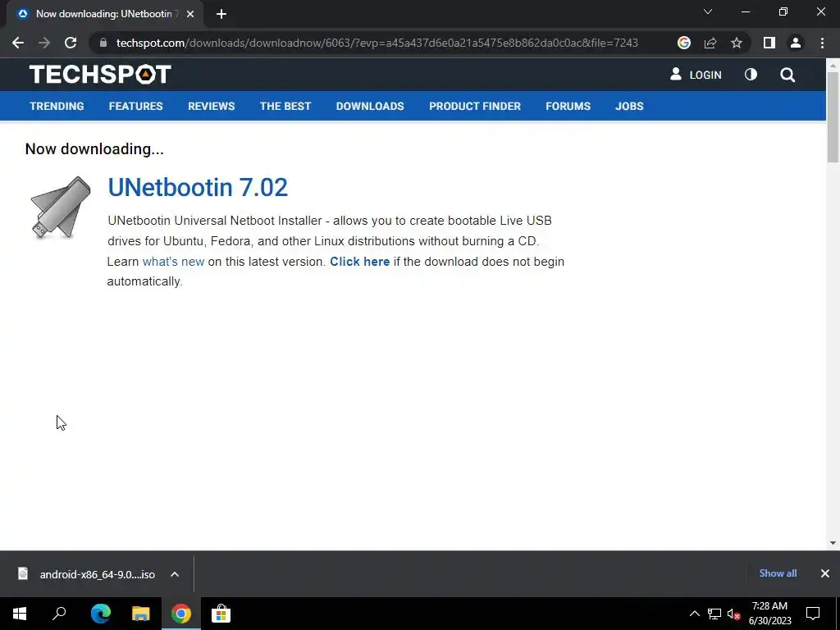Image resolution: width=840 pixels, height=630 pixels.
Task: Open Chrome three-dot menu
Action: click(x=822, y=43)
